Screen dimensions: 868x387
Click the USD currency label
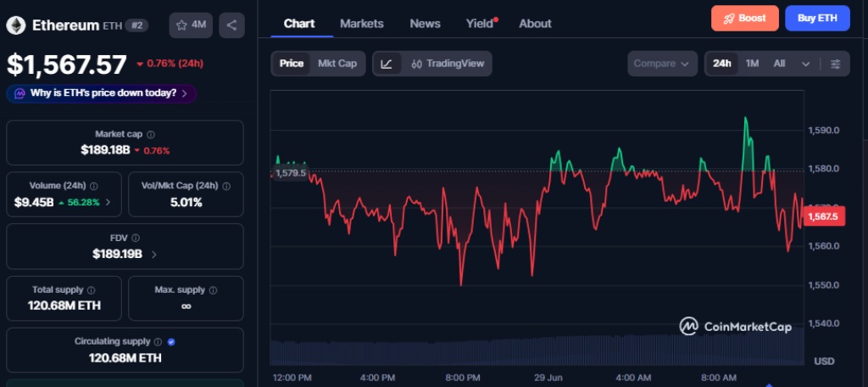point(824,361)
